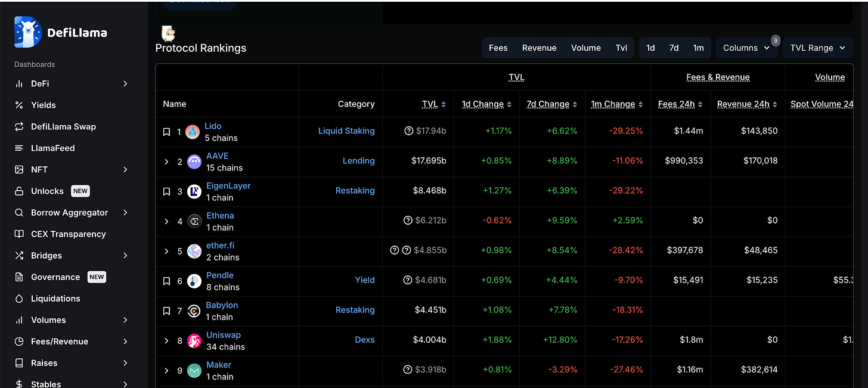Click the Stables dollar icon
The height and width of the screenshot is (388, 868).
coord(19,384)
